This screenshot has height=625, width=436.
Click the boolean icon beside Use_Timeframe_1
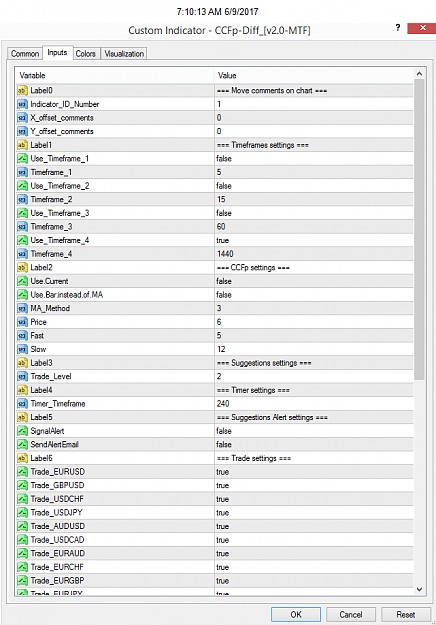22,159
